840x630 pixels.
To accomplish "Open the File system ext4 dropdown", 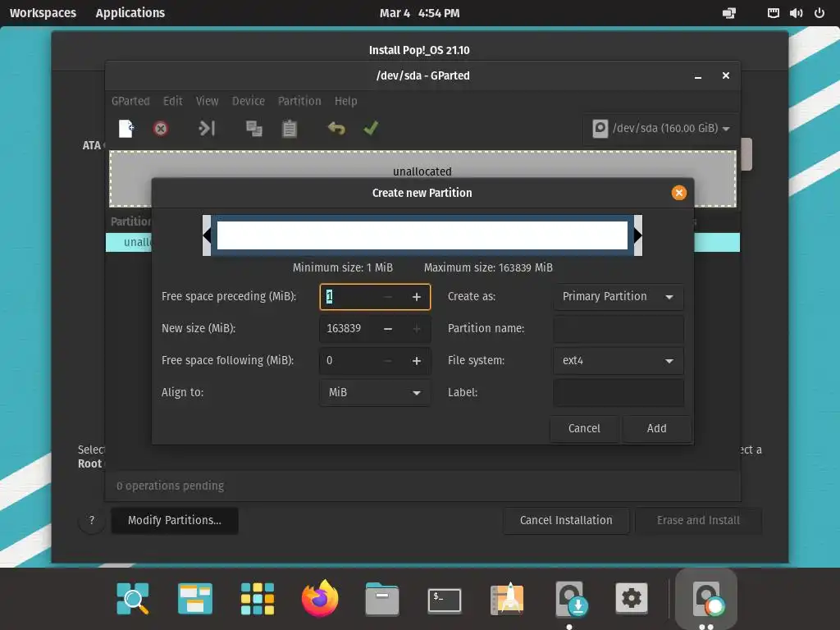I will (619, 361).
